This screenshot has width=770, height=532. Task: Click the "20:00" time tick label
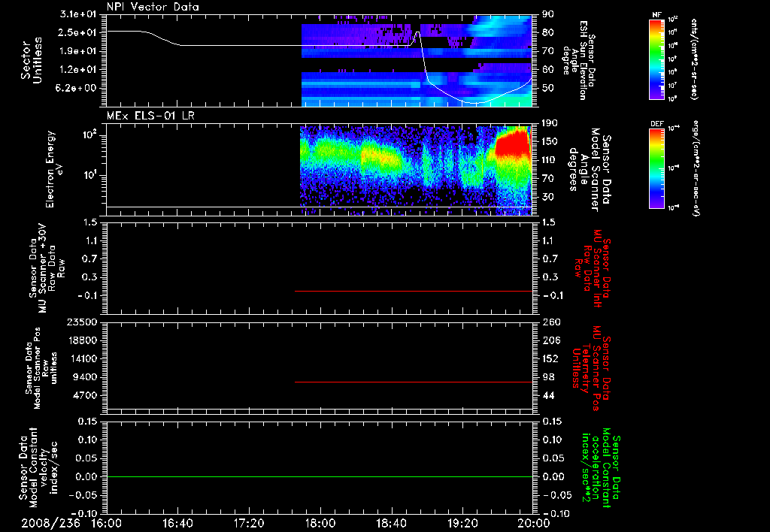(x=534, y=523)
